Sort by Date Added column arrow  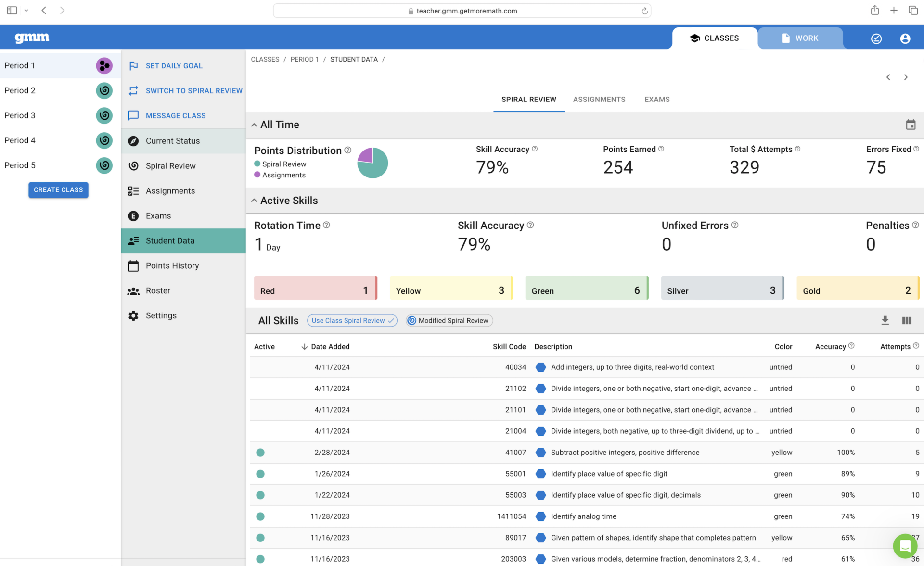coord(304,347)
